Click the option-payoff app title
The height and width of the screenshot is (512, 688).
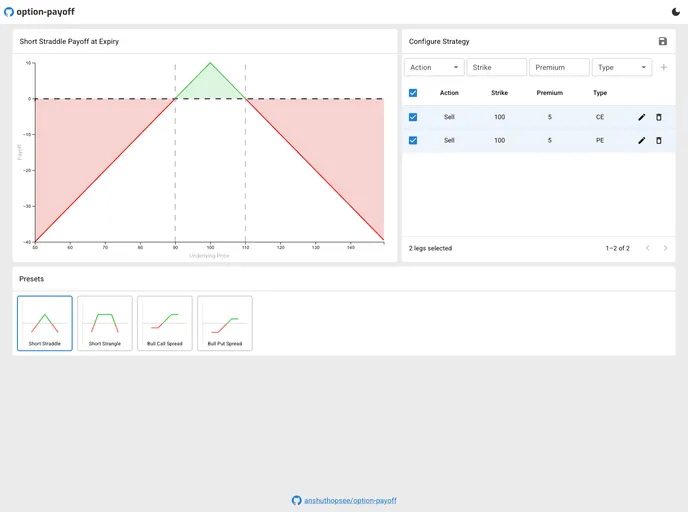tap(46, 12)
